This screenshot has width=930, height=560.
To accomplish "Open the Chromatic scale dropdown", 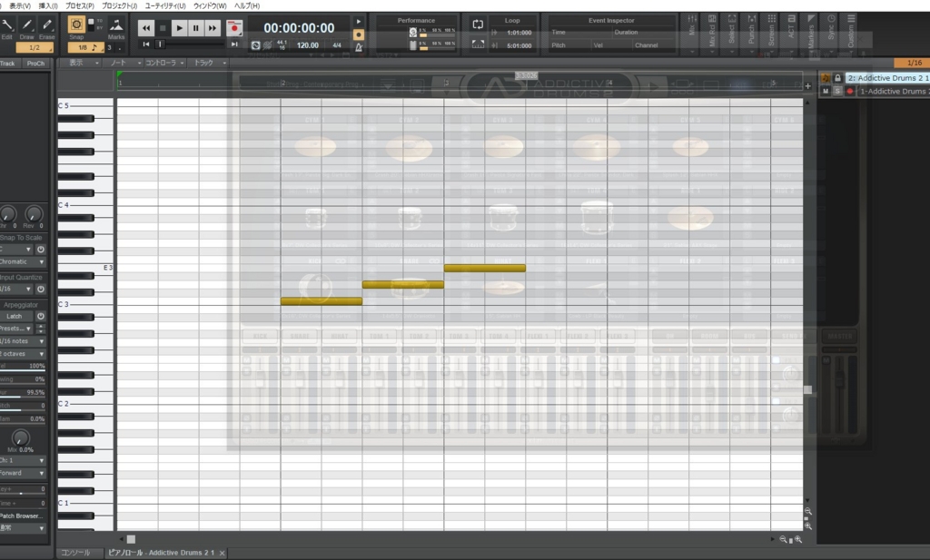I will pos(23,261).
